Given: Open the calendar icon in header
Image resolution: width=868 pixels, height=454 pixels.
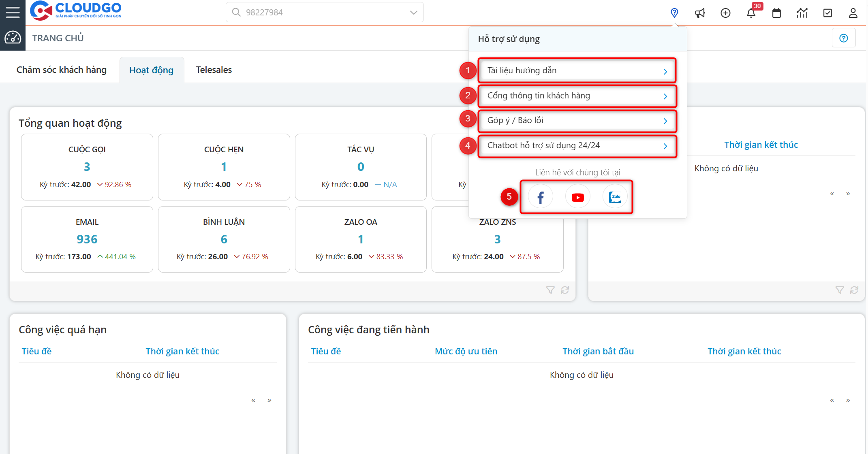Looking at the screenshot, I should [x=776, y=13].
